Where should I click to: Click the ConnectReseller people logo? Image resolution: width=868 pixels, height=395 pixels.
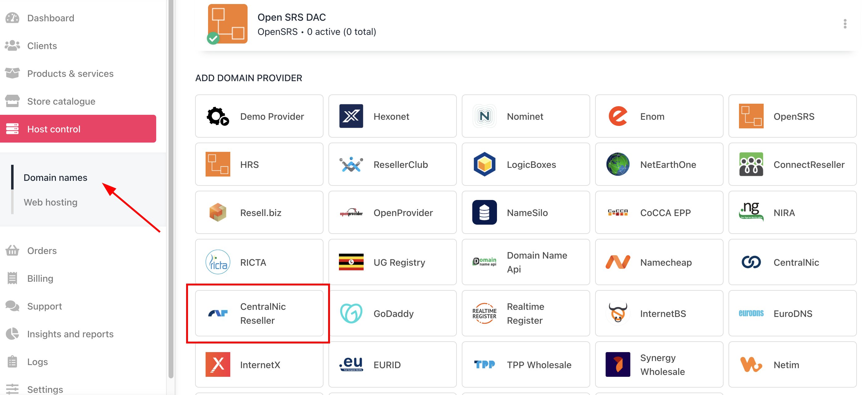coord(751,164)
